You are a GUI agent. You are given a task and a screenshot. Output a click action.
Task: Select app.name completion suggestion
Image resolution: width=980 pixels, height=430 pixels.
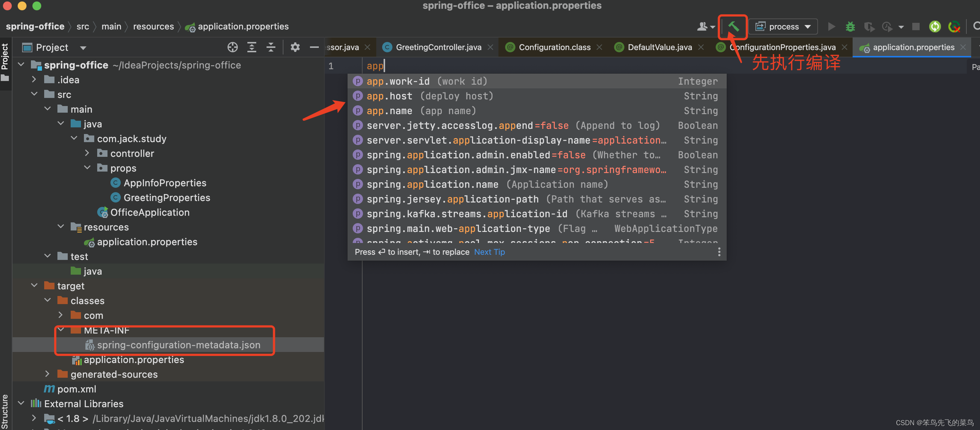[536, 111]
